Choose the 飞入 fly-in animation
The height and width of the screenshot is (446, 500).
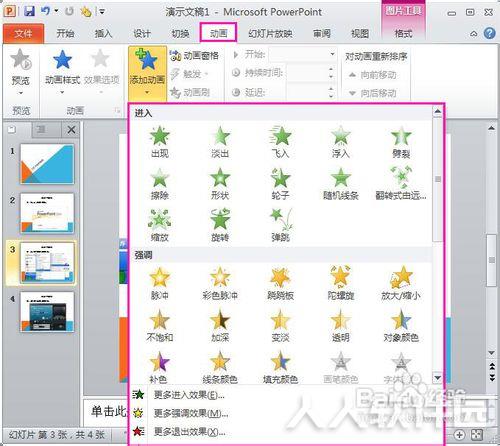point(280,142)
